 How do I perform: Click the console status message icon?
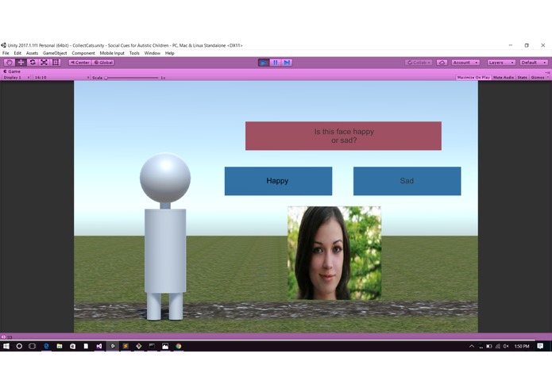coord(3,336)
